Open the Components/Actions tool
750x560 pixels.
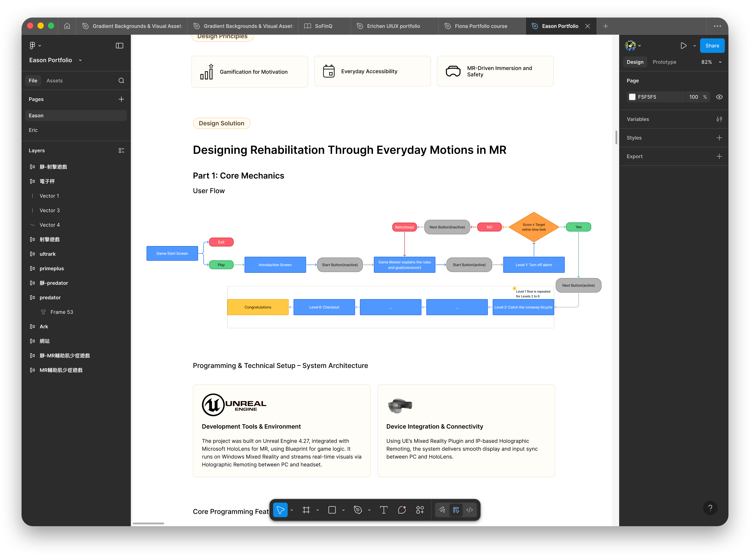420,510
